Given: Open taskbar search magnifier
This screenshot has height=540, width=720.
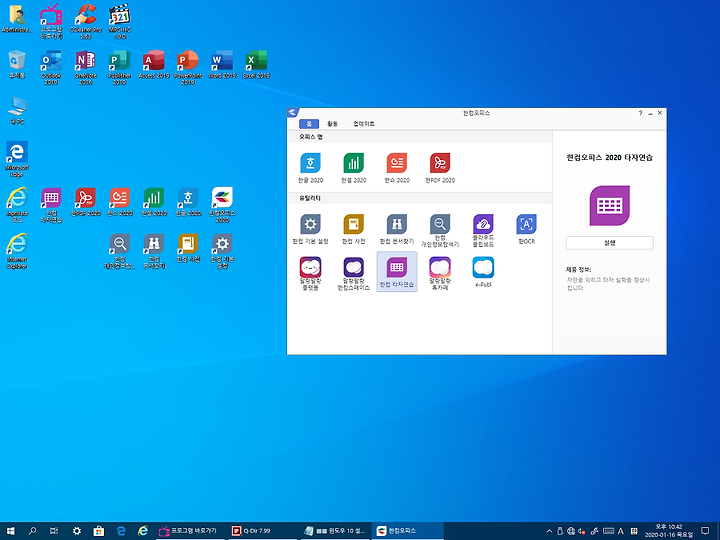Looking at the screenshot, I should pos(32,531).
